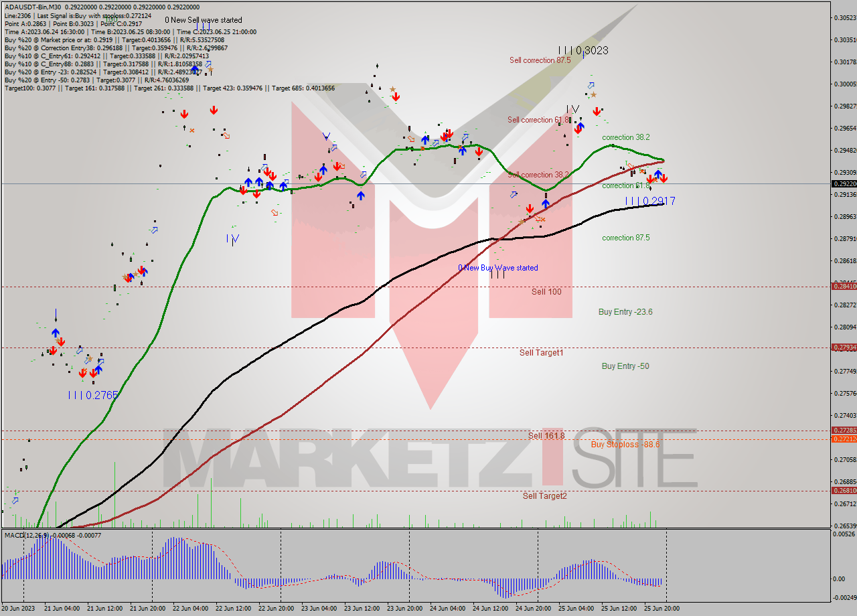This screenshot has height=616, width=857.
Task: Click the 0.2896 price axis value
Action: coord(844,217)
